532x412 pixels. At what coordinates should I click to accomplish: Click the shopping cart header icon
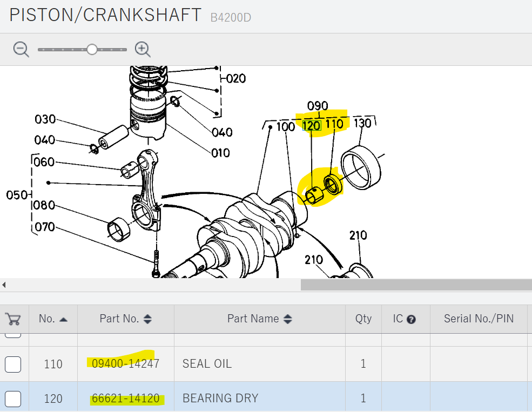(12, 319)
